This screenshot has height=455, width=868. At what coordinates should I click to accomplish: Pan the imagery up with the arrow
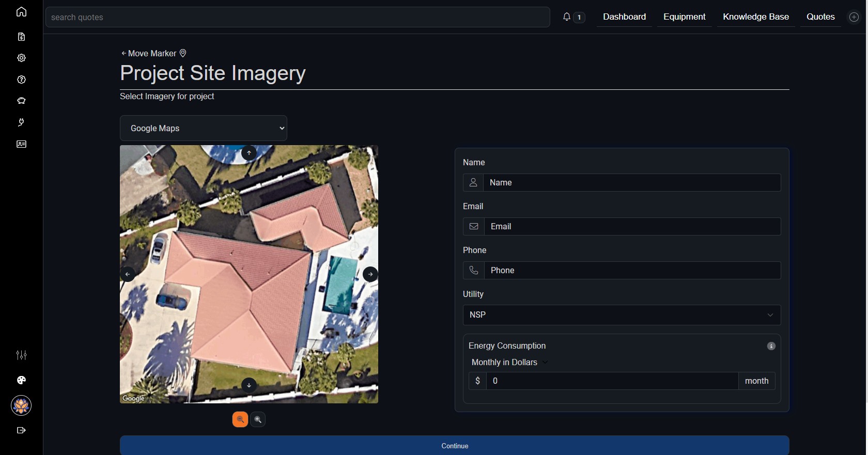click(x=249, y=153)
